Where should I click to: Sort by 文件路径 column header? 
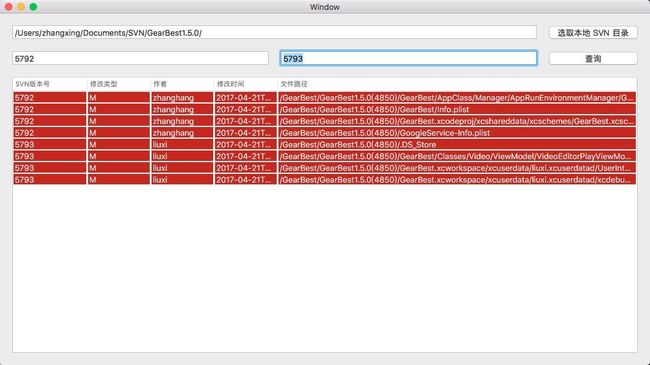coord(457,84)
